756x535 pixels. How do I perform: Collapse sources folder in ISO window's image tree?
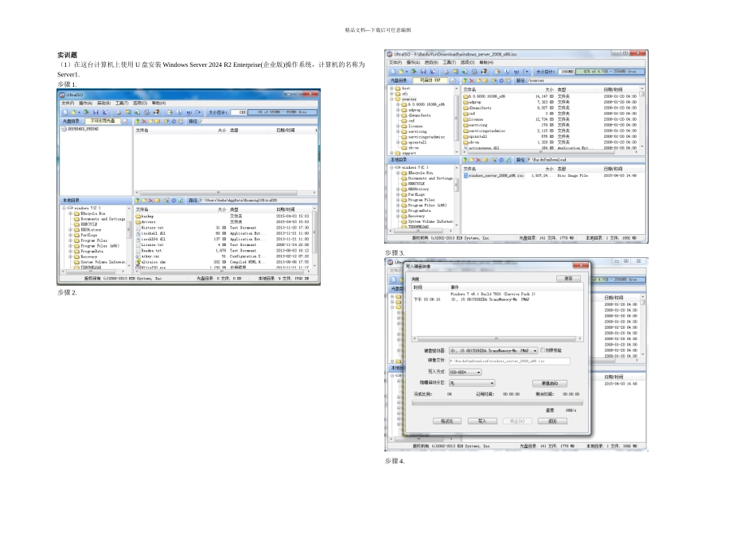pyautogui.click(x=392, y=99)
